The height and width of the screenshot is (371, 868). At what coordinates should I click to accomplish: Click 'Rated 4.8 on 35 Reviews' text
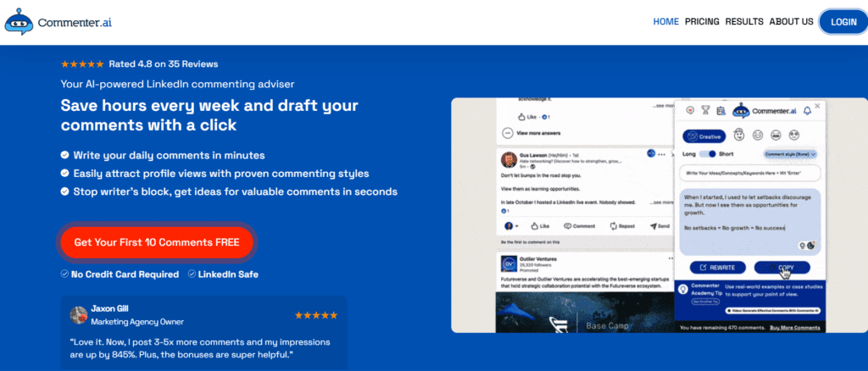[164, 64]
